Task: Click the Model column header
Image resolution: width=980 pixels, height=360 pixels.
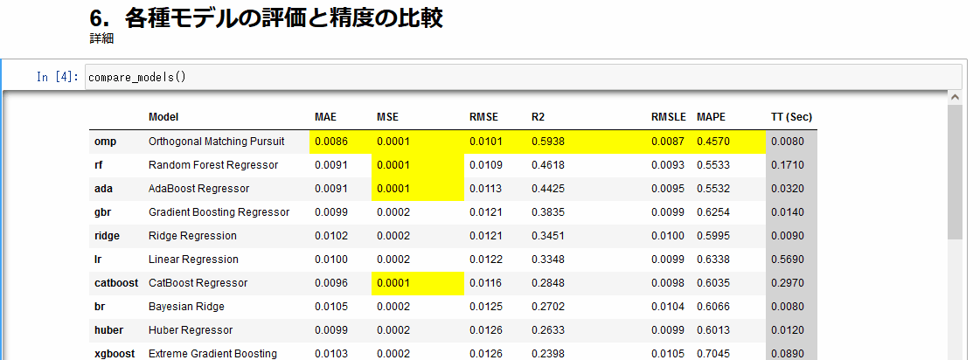Action: (x=163, y=117)
